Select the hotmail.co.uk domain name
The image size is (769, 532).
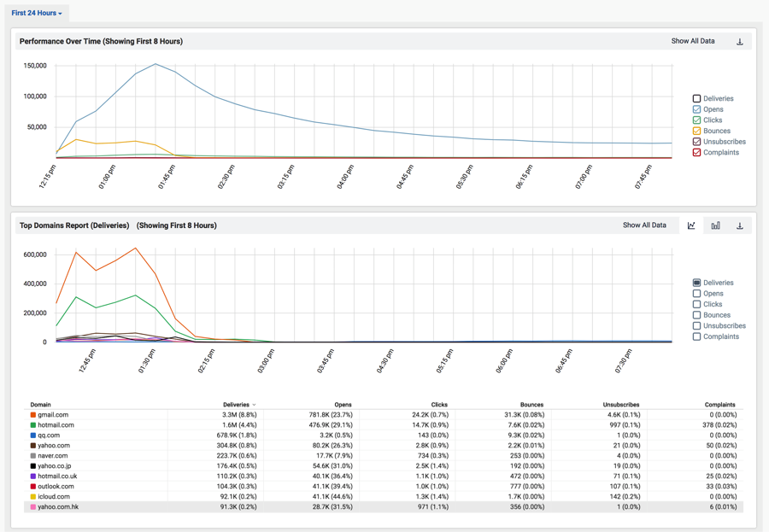coord(57,476)
